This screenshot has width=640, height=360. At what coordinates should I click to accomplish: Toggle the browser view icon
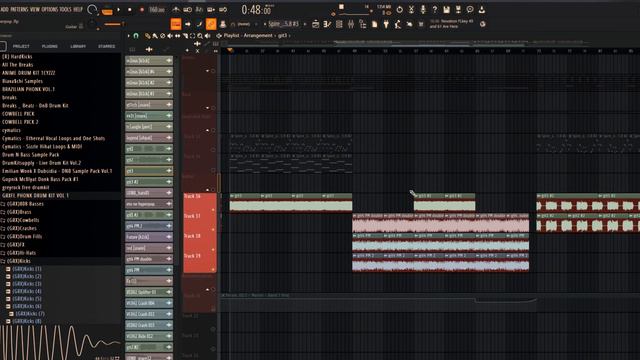(x=362, y=24)
